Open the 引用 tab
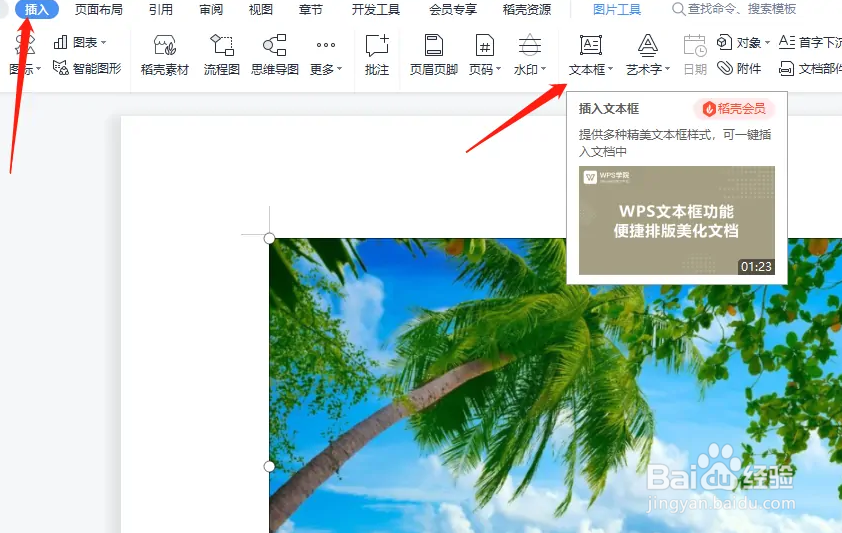Viewport: 842px width, 533px height. pyautogui.click(x=161, y=10)
